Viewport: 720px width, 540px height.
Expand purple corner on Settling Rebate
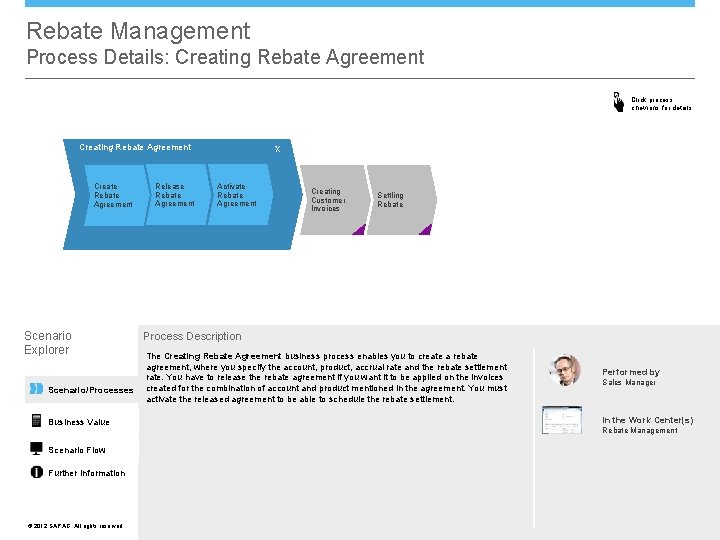pos(426,230)
